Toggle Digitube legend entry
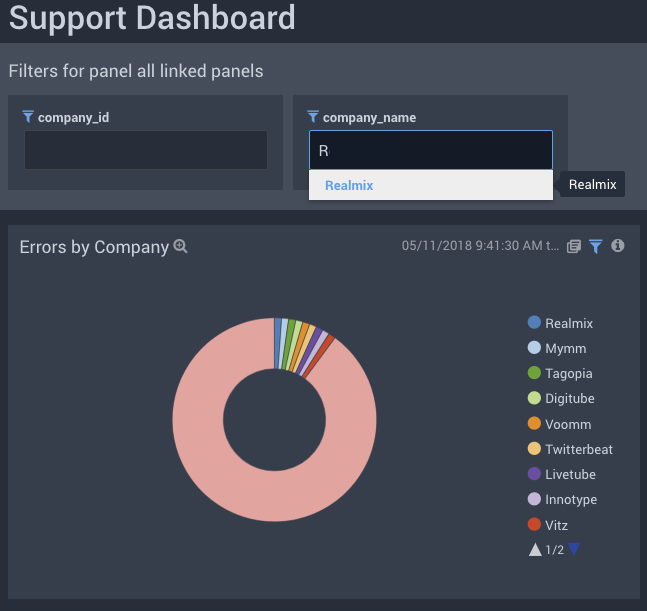 (x=561, y=399)
